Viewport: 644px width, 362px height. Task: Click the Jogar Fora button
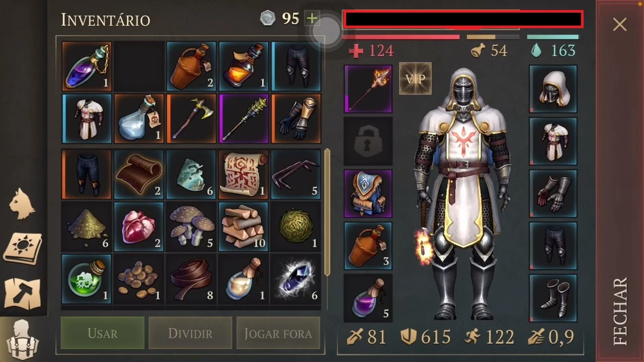click(x=278, y=333)
